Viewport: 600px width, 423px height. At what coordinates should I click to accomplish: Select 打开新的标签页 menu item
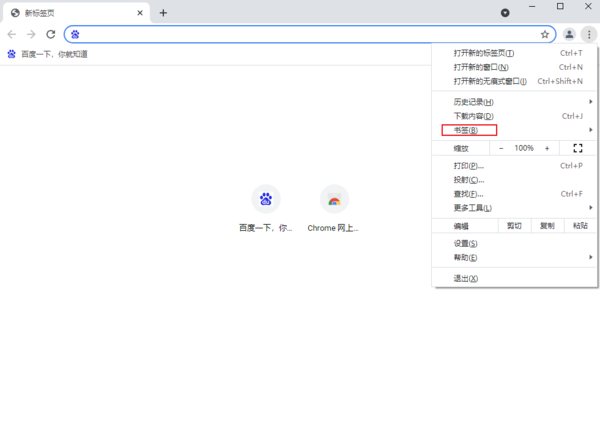(x=514, y=53)
